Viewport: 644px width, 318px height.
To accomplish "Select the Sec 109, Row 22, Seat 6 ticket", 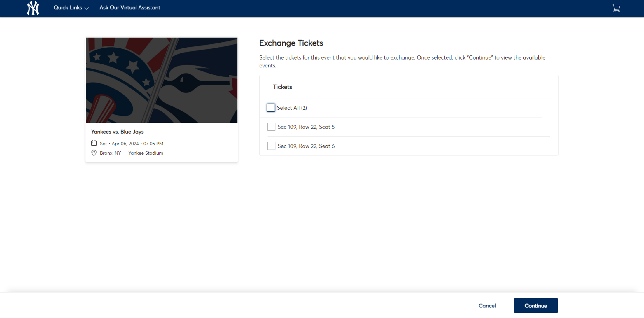I will (271, 146).
